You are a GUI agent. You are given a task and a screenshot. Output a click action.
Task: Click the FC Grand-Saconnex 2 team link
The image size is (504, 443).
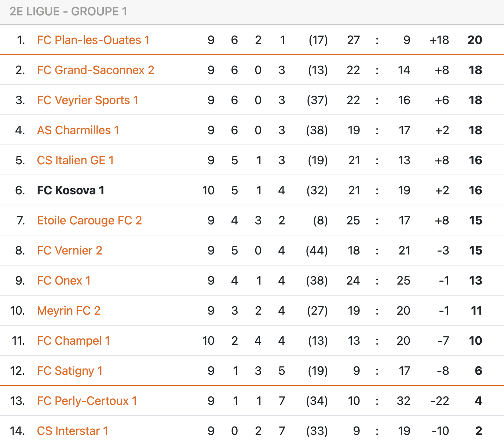tap(95, 70)
